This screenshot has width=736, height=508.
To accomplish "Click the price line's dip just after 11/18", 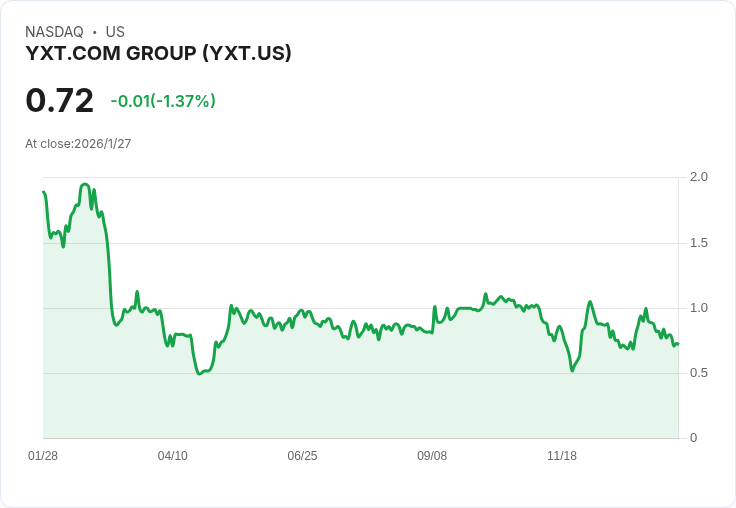I will [x=572, y=370].
